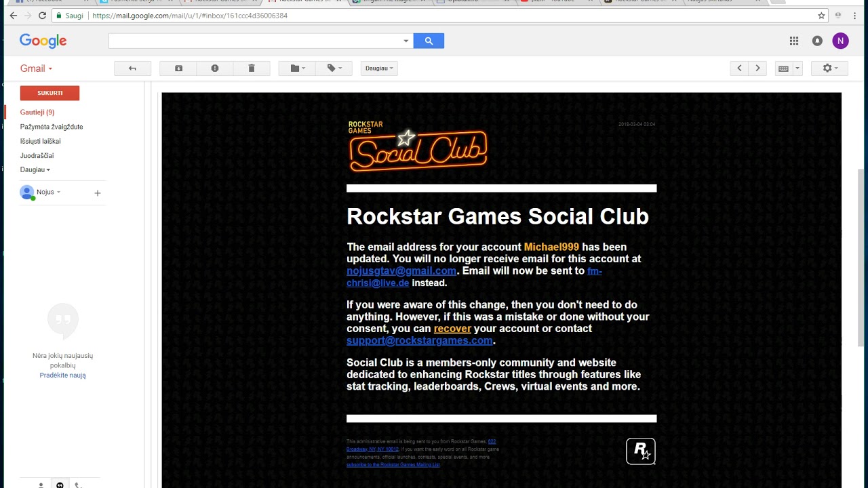Click the SUKURTI compose button
868x488 pixels.
50,93
